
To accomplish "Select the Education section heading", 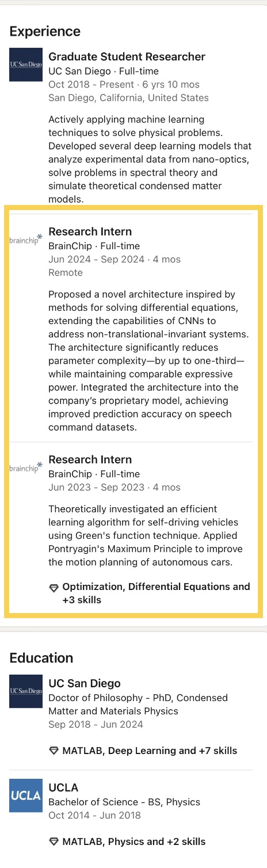I will click(41, 658).
